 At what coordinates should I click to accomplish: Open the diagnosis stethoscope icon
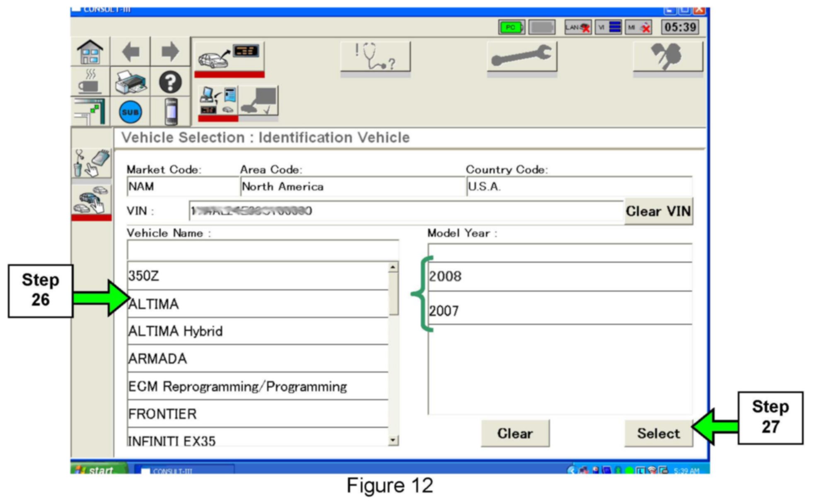375,57
